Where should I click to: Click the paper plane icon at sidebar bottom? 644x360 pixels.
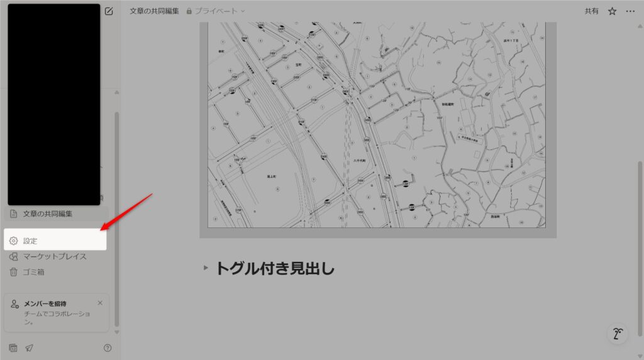[29, 348]
